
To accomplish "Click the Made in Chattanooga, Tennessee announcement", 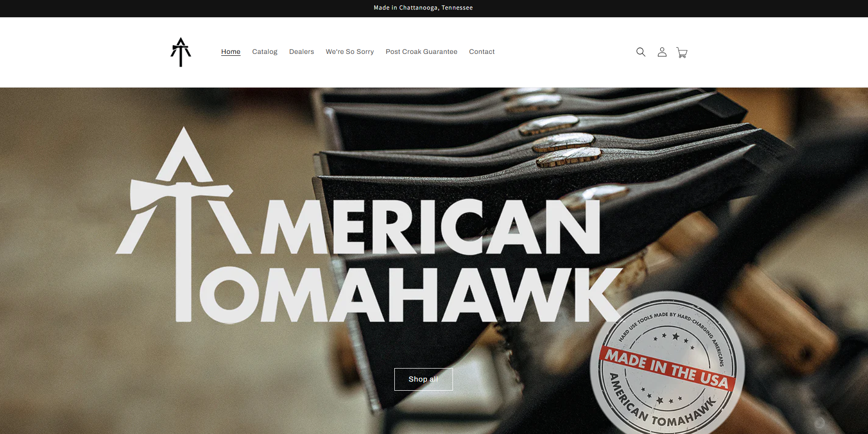I will tap(423, 8).
